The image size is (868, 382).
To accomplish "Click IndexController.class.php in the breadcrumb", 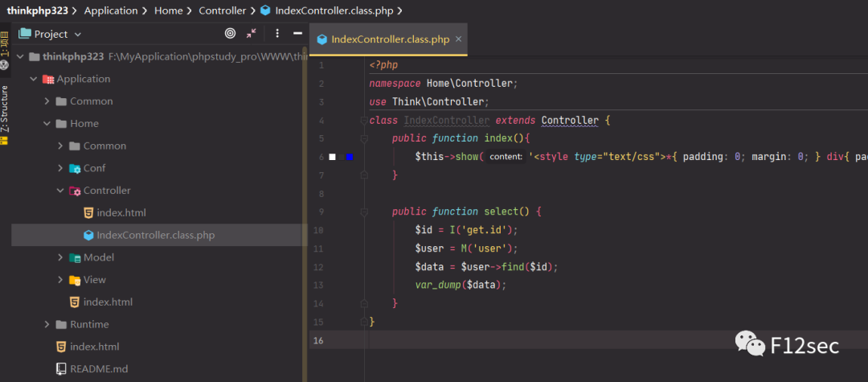I will 334,10.
